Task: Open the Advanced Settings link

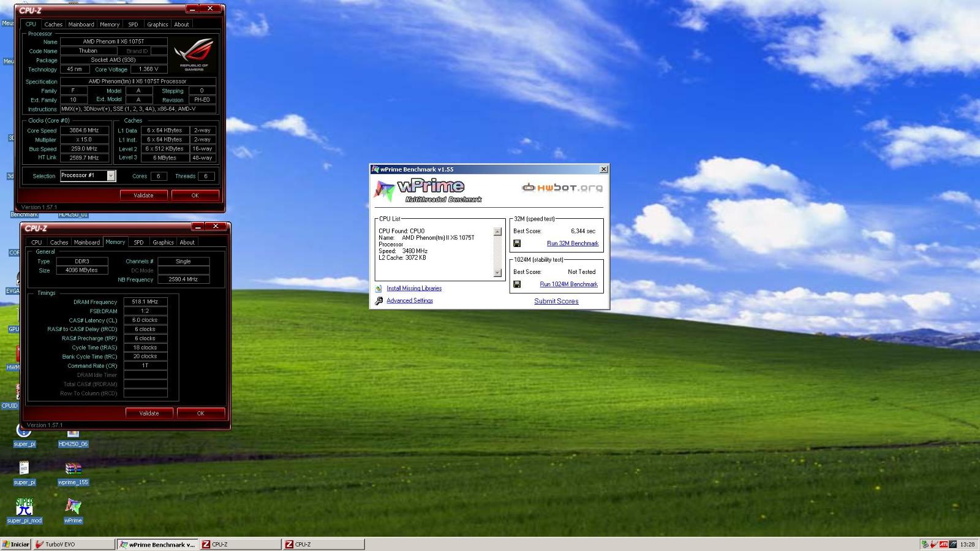Action: coord(410,301)
